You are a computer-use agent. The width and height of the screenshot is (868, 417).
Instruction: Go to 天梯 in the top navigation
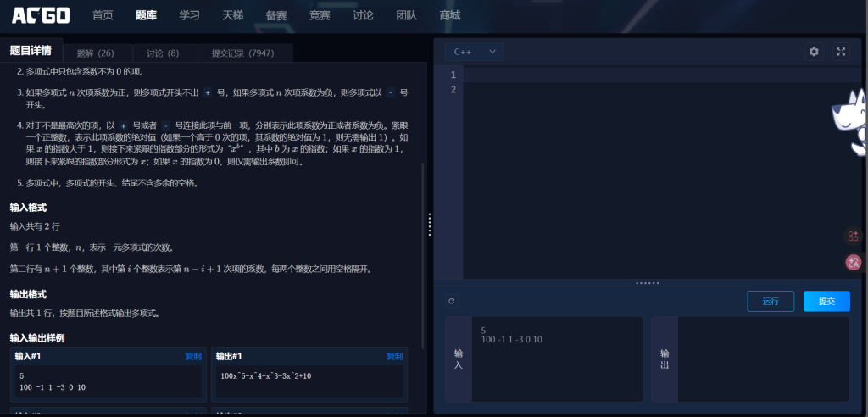(233, 15)
